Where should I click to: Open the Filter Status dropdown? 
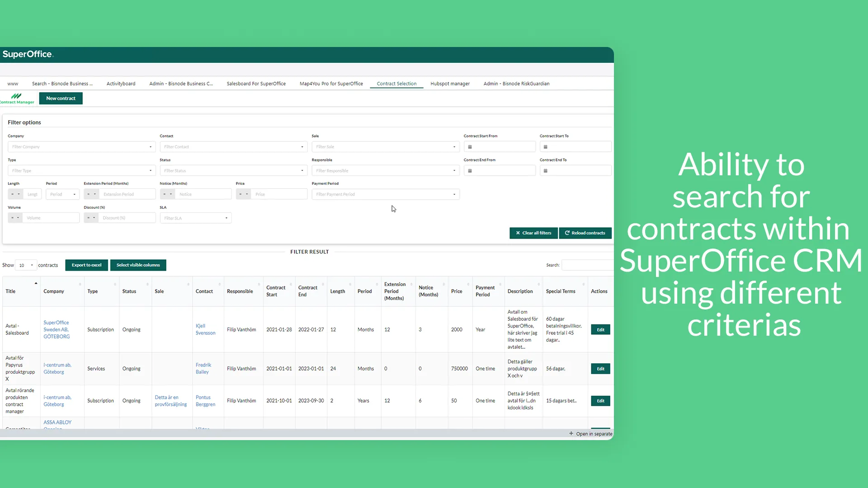[x=233, y=171]
